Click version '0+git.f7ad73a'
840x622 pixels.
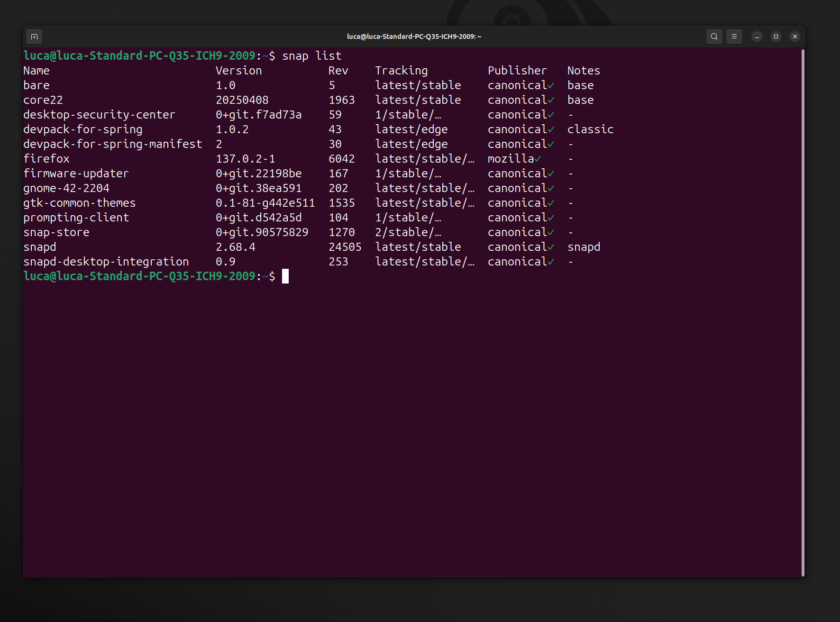tap(259, 115)
